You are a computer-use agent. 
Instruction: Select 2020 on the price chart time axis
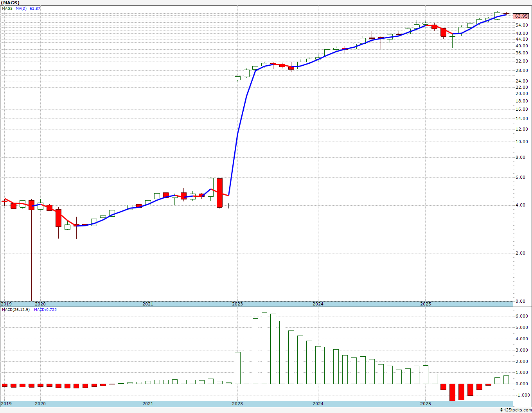click(40, 304)
